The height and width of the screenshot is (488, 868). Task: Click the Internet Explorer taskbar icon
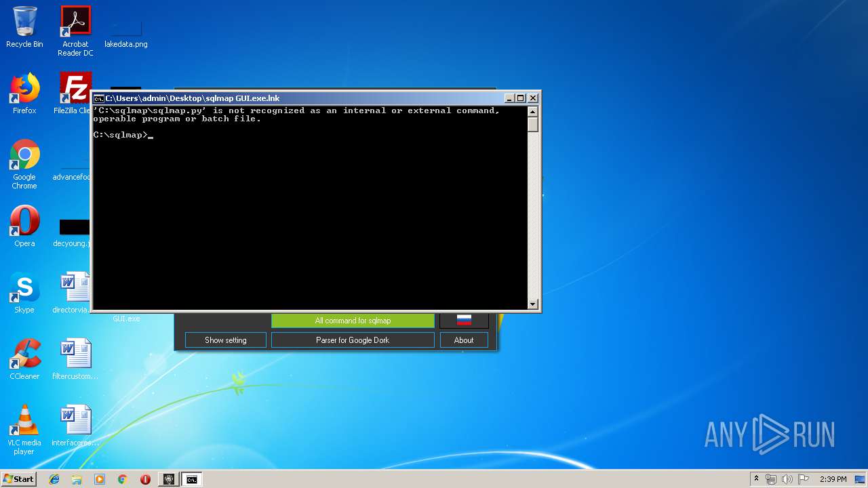54,479
